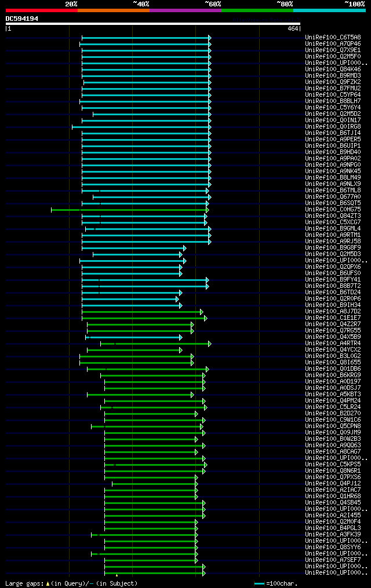Select the UniRef100_Q4X5B9 label

(333, 337)
